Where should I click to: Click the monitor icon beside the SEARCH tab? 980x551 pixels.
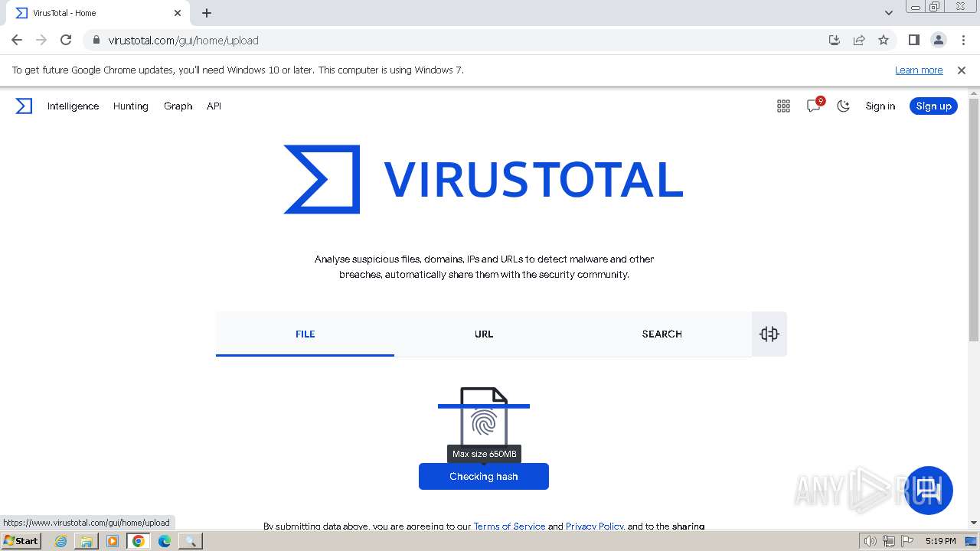pyautogui.click(x=769, y=334)
